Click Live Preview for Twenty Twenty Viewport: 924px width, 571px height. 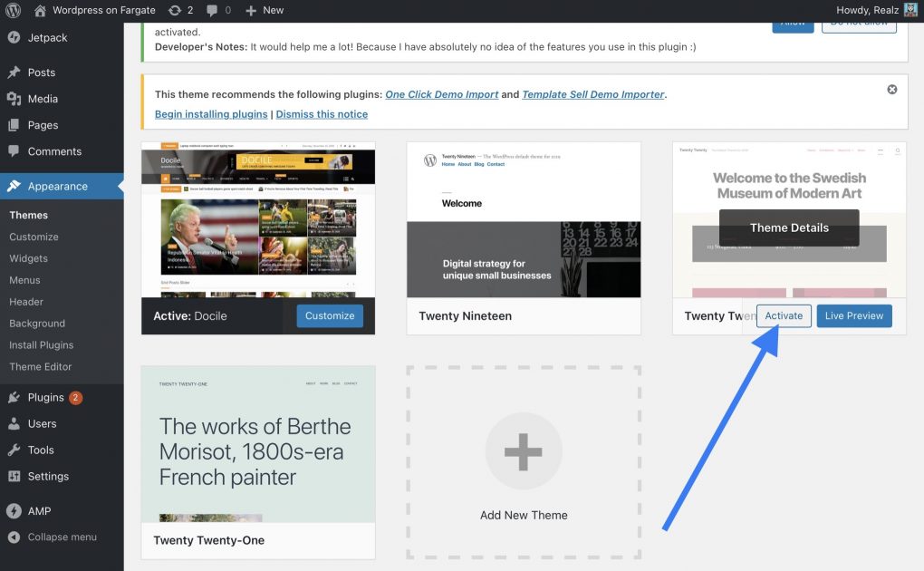(x=854, y=315)
